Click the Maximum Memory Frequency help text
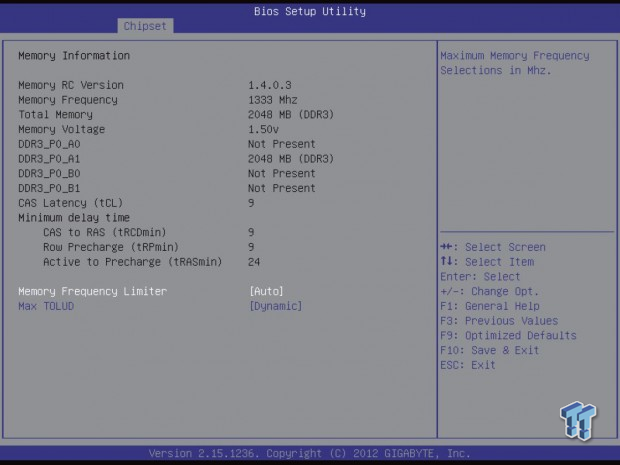The width and height of the screenshot is (620, 465). pos(515,63)
